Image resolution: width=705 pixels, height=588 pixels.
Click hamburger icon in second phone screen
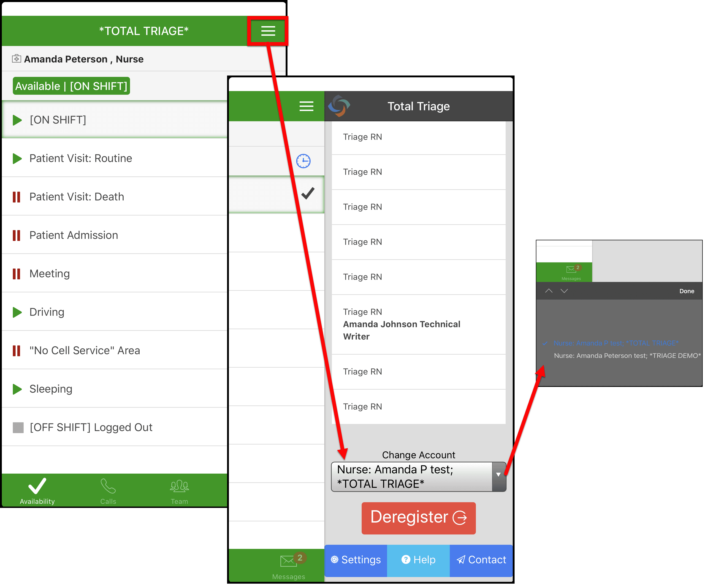(x=306, y=106)
